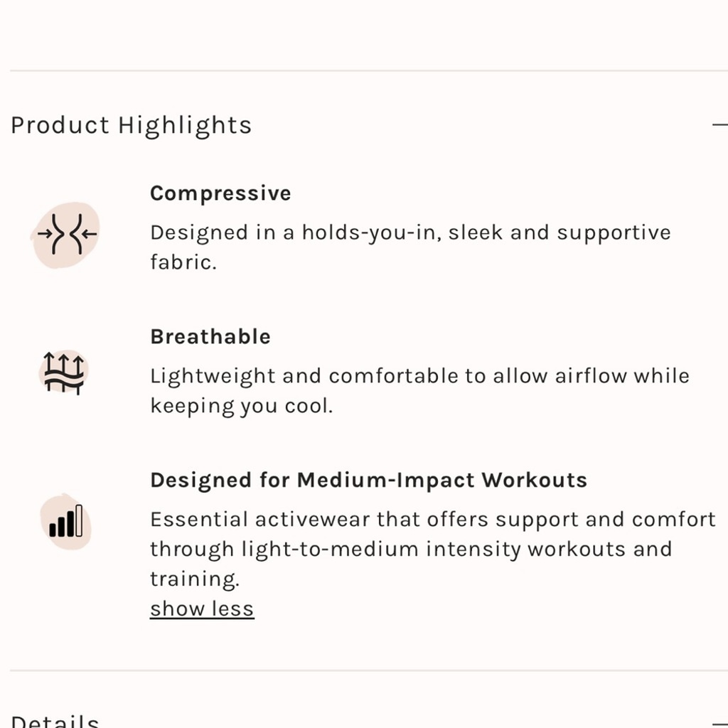Viewport: 728px width, 728px height.
Task: Click the lightweight airflow description text
Action: (419, 390)
